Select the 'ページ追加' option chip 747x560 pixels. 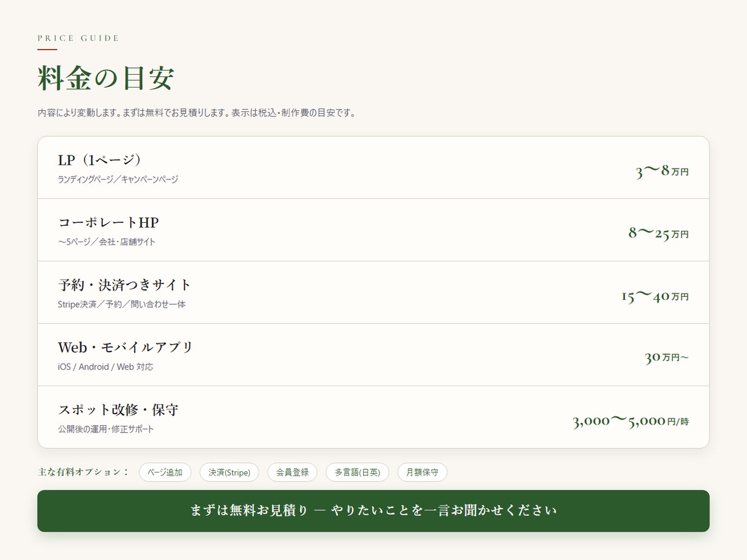pos(165,472)
